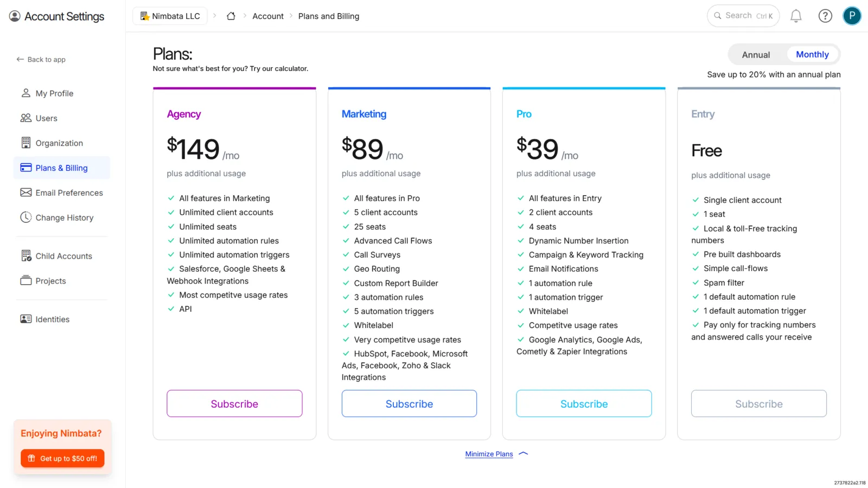Open the Users menu item
The height and width of the screenshot is (488, 868).
tap(61, 118)
